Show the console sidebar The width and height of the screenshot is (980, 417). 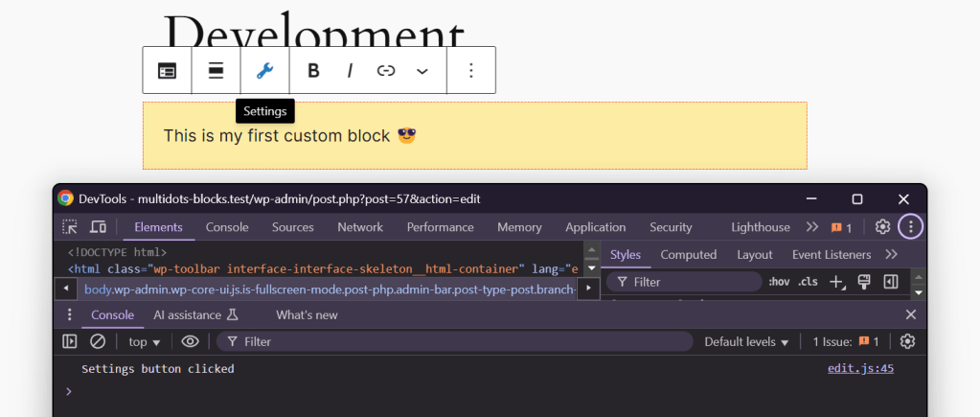click(x=69, y=341)
